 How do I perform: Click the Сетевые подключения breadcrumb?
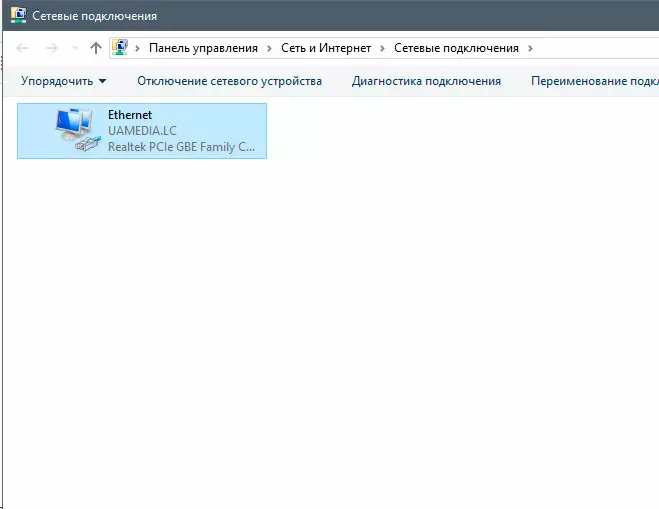(x=456, y=48)
